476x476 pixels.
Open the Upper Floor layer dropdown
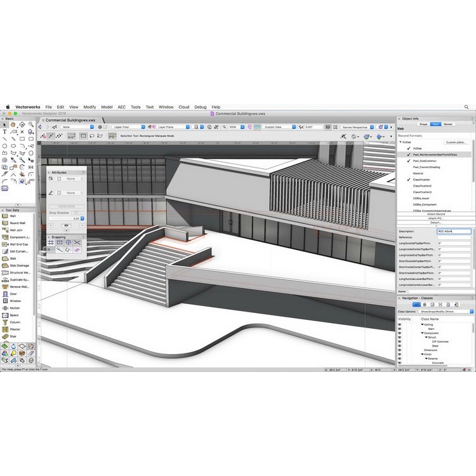coord(131,127)
